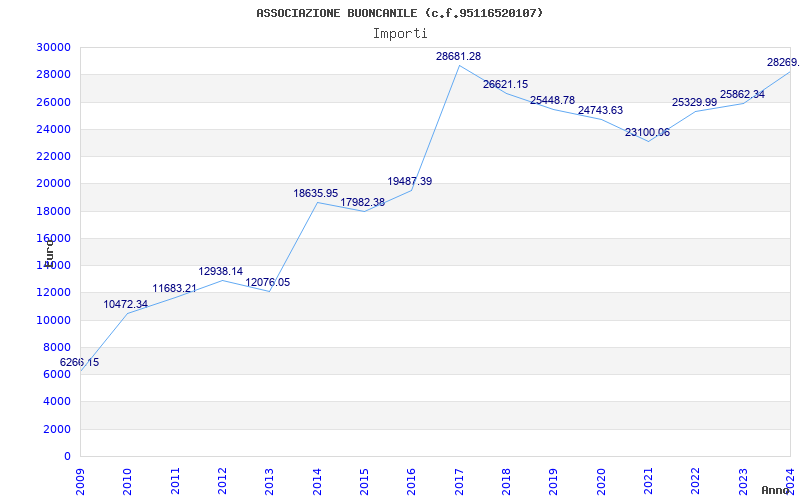Click the y-axis value 22000
This screenshot has width=800, height=500.
coord(54,157)
